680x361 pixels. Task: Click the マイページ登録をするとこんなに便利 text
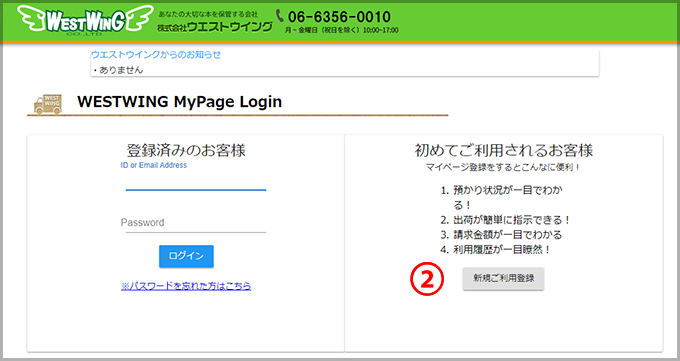coord(503,167)
